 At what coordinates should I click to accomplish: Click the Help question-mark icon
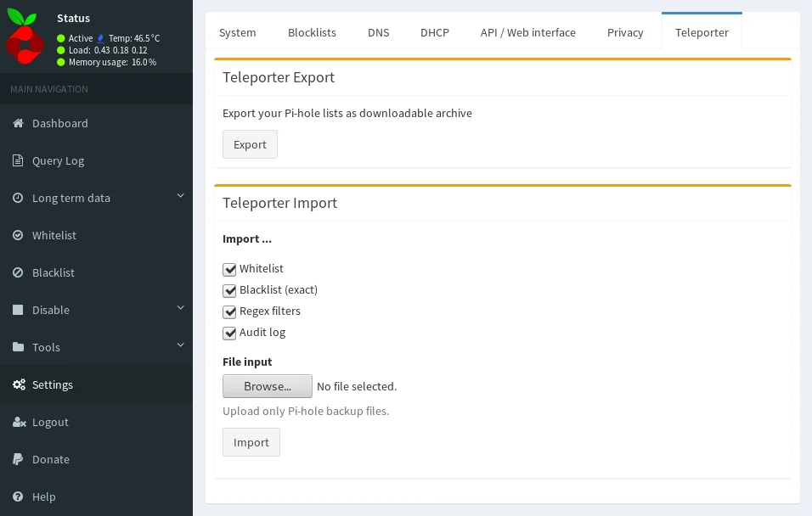click(18, 496)
